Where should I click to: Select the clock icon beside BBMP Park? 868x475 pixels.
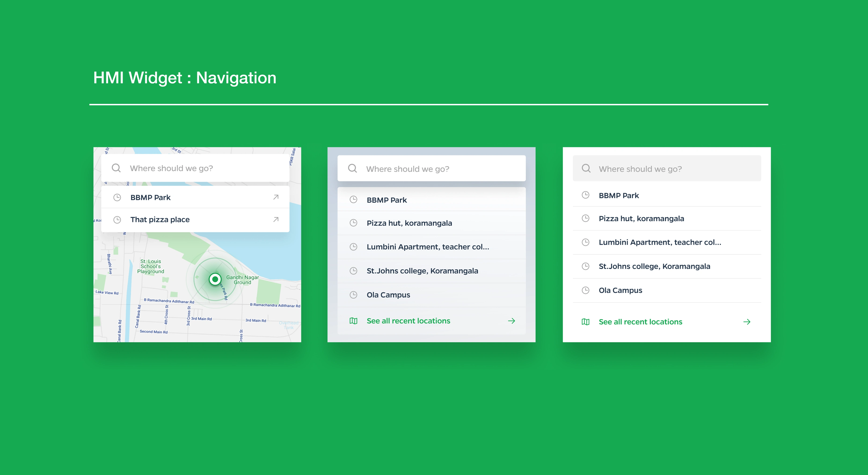point(117,197)
